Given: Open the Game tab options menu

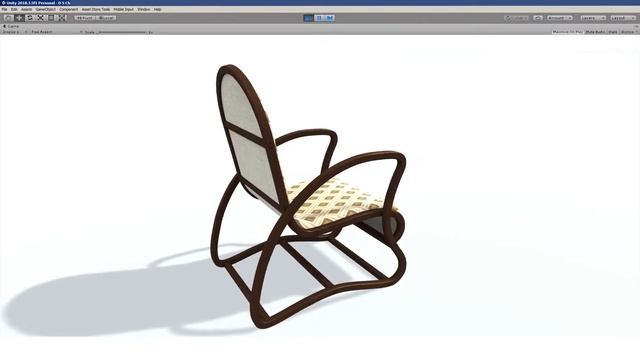Looking at the screenshot, I should point(636,27).
